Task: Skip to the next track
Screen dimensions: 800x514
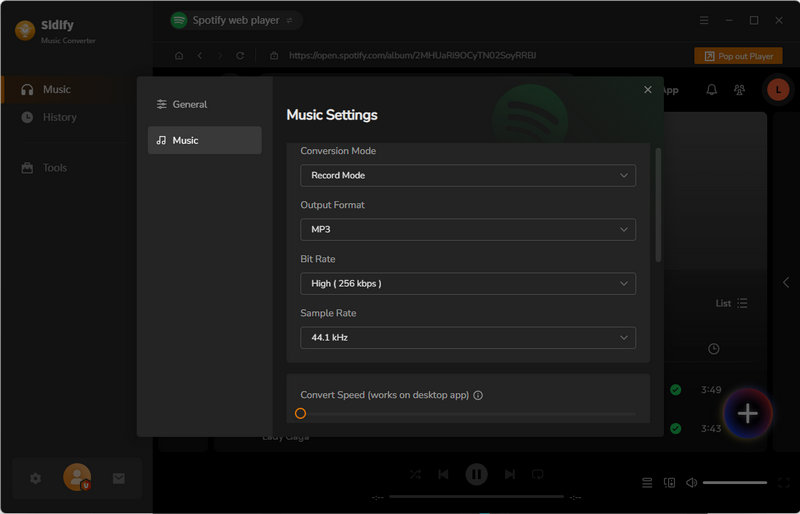Action: click(510, 475)
